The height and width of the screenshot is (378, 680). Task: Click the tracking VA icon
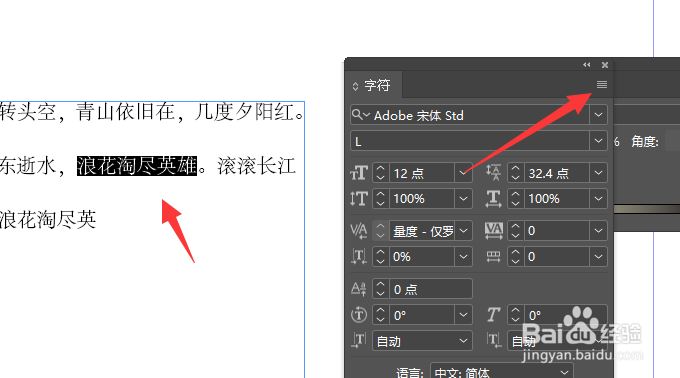(x=494, y=231)
